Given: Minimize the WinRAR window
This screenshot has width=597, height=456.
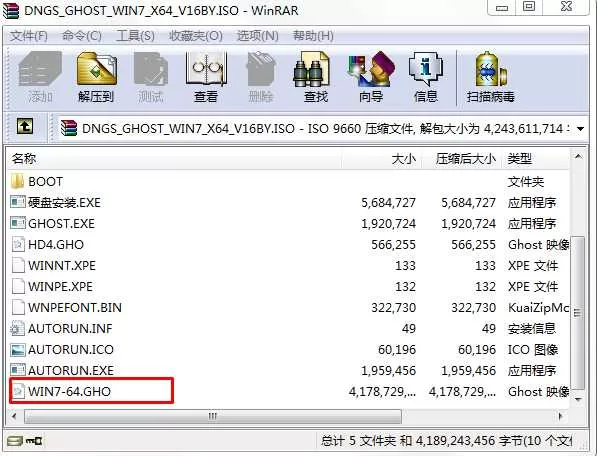Looking at the screenshot, I should point(501,8).
